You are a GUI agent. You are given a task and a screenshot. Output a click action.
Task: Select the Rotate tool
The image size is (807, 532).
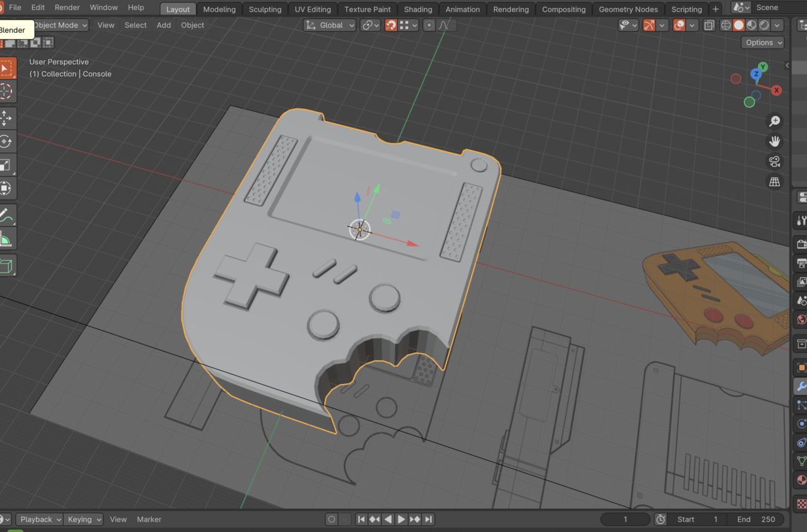tap(6, 142)
